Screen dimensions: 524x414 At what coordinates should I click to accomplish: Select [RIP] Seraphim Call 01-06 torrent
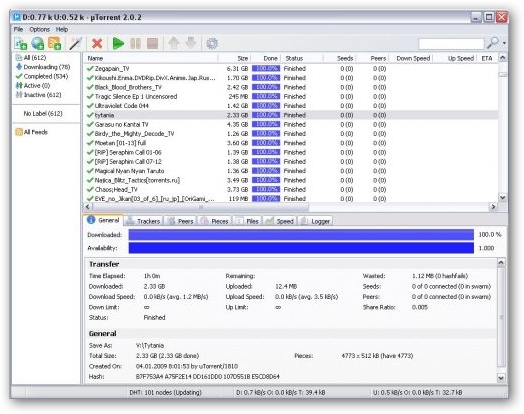click(291, 152)
